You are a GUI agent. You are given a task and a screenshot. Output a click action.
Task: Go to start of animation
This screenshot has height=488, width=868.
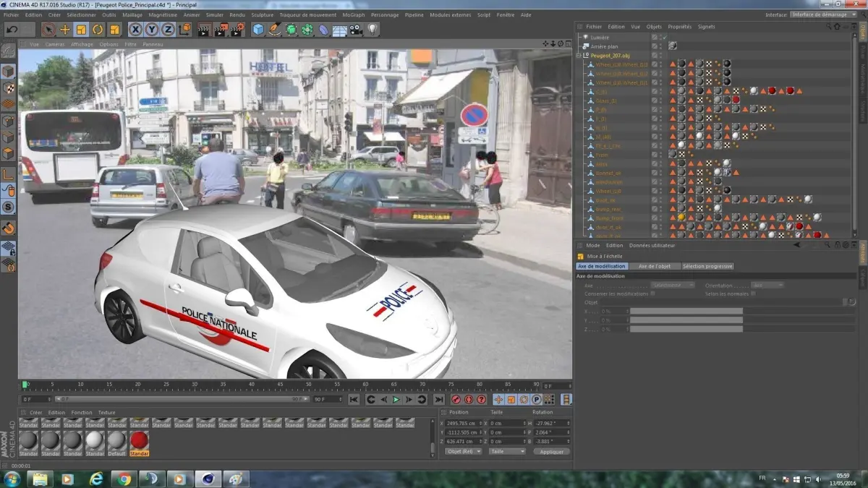pyautogui.click(x=354, y=400)
